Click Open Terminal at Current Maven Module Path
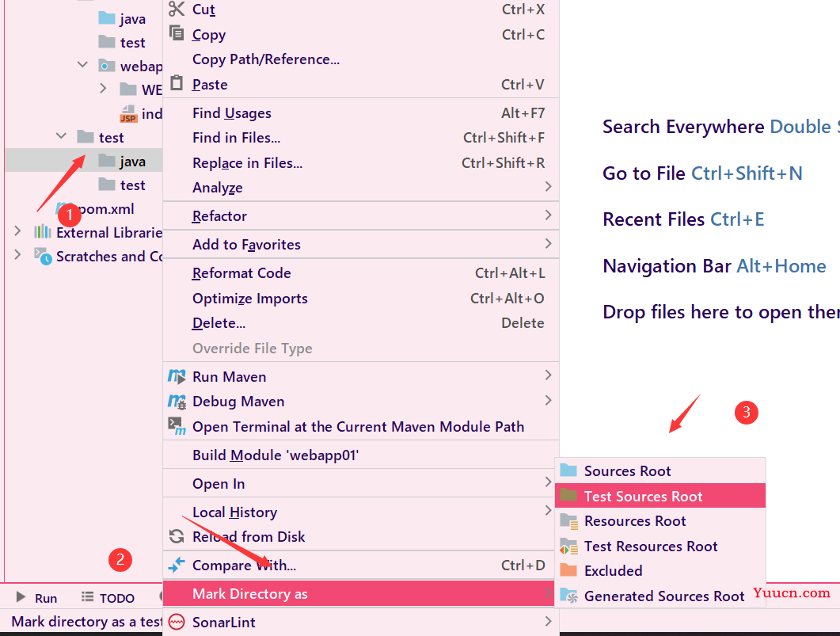The image size is (840, 636). click(x=360, y=426)
